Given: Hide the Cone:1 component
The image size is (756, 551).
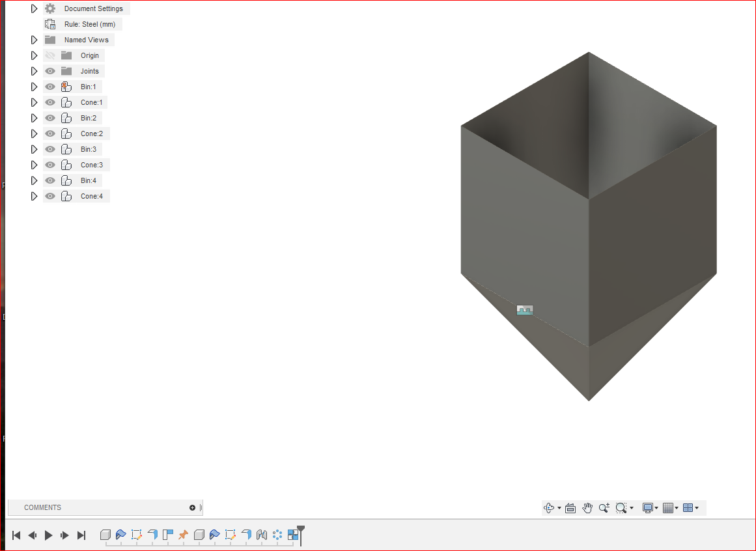Looking at the screenshot, I should (x=50, y=102).
